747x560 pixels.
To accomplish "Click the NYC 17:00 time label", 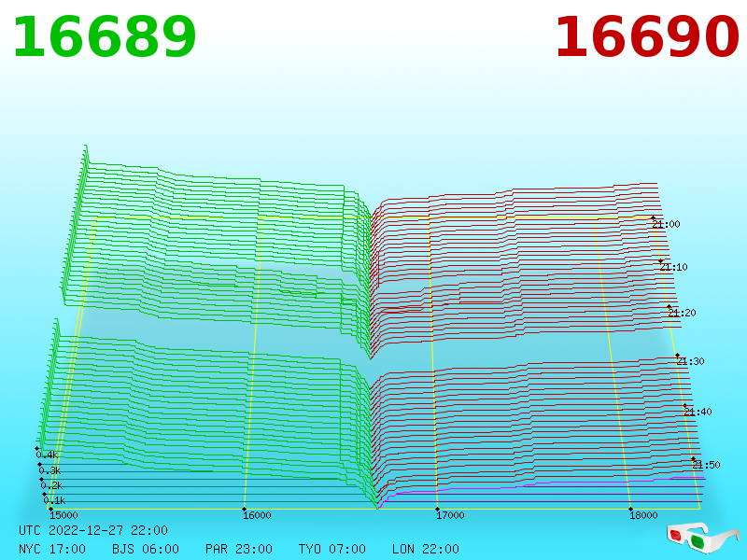I will [x=52, y=549].
